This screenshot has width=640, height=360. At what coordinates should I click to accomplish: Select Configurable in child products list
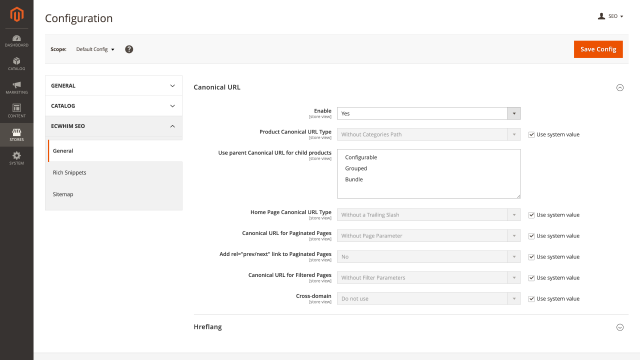pyautogui.click(x=429, y=157)
